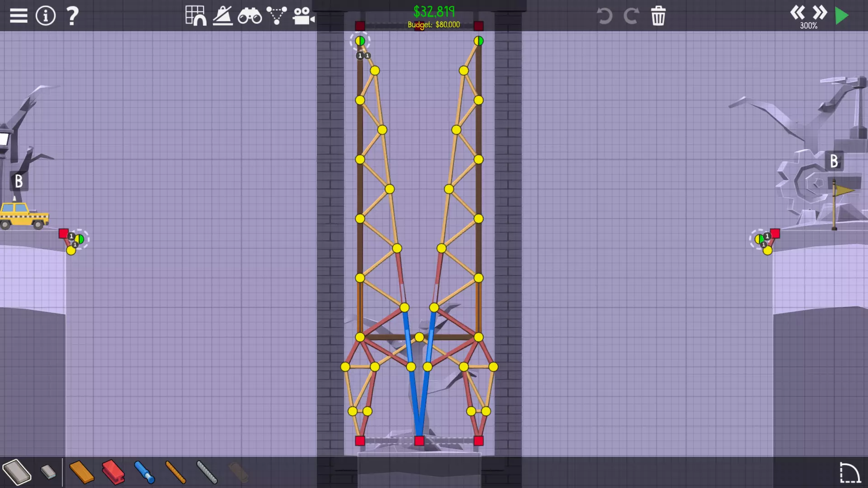868x488 pixels.
Task: Select the large gray road material
Action: pos(17,472)
